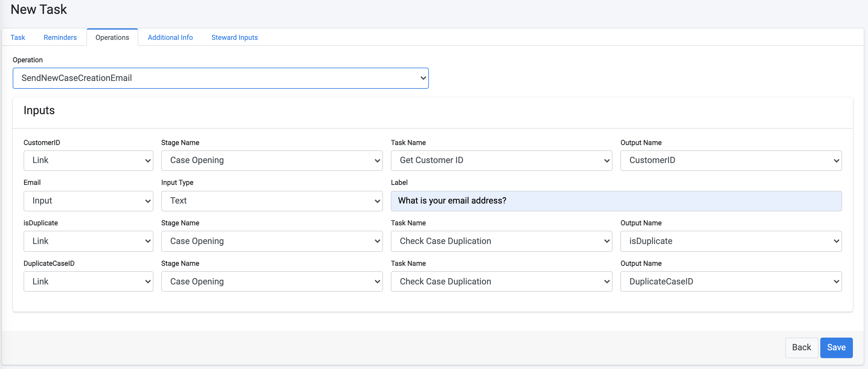Screen dimensions: 868x369
Task: Go to the Steward Inputs tab
Action: point(234,37)
